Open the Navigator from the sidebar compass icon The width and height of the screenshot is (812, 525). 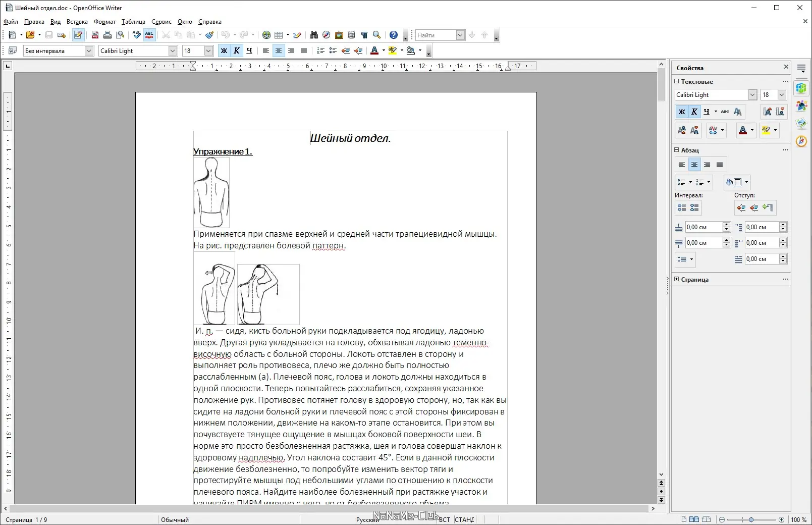(x=801, y=141)
